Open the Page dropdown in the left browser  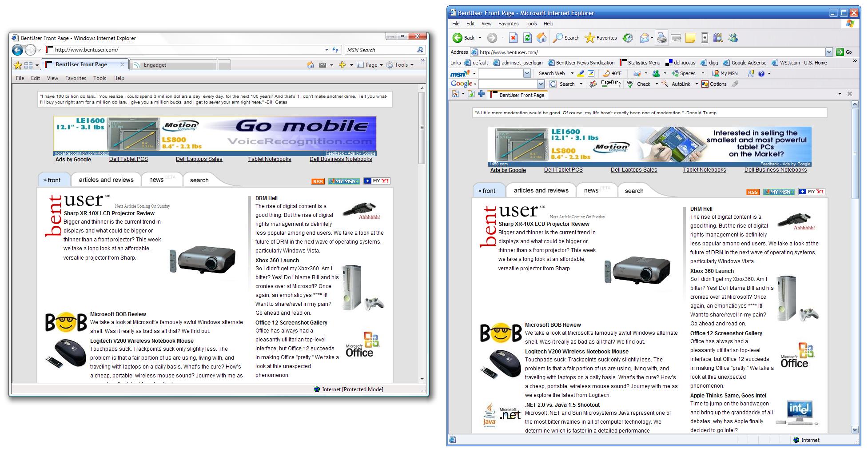374,65
